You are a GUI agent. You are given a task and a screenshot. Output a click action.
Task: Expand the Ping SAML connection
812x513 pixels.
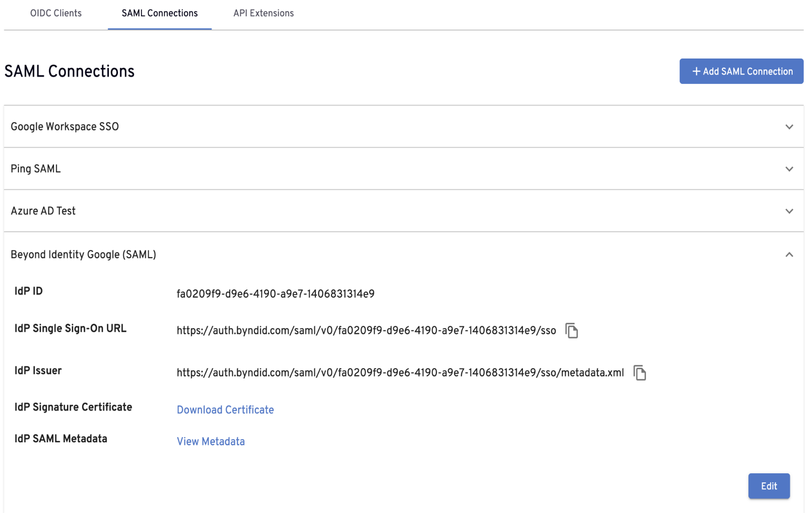click(x=789, y=169)
